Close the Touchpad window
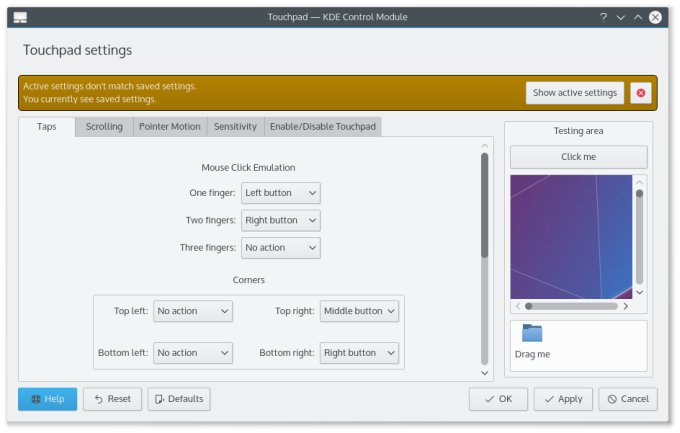 655,17
